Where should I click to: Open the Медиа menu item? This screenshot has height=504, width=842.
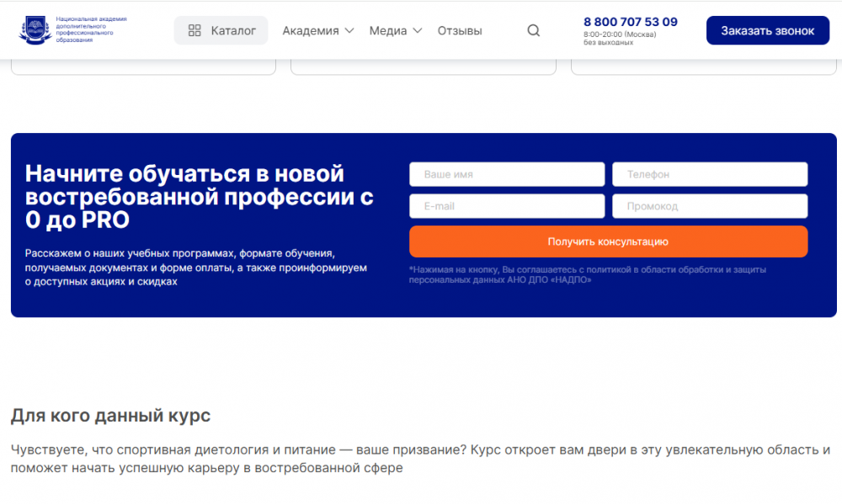pyautogui.click(x=387, y=30)
